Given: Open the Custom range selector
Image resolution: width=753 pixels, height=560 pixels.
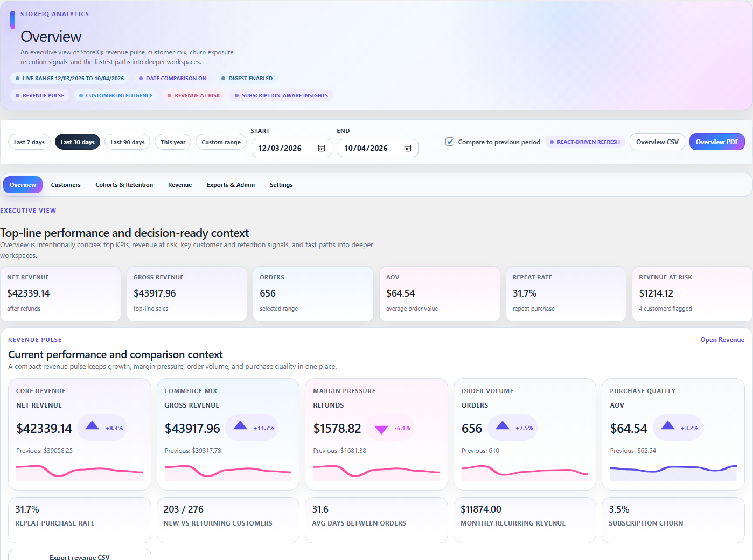Looking at the screenshot, I should click(221, 142).
